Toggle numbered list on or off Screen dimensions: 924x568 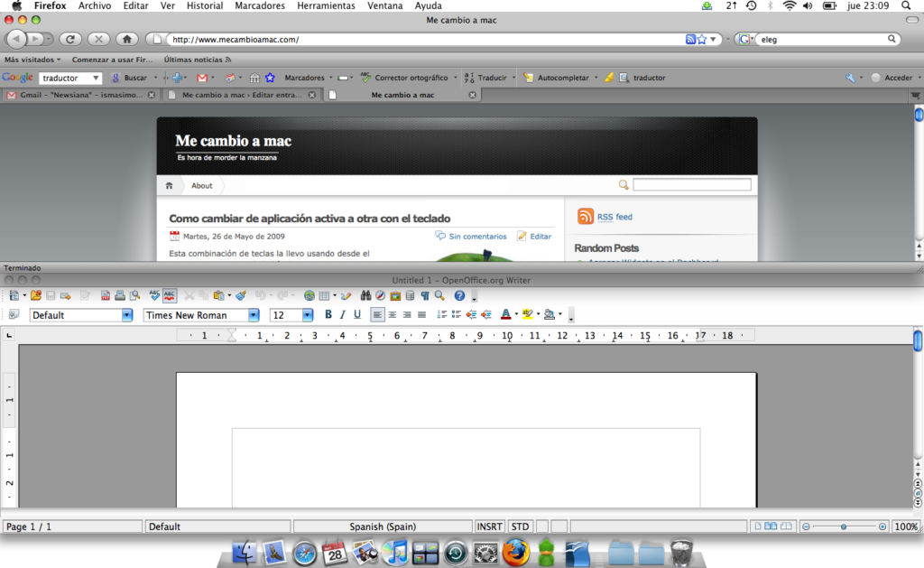pos(442,315)
